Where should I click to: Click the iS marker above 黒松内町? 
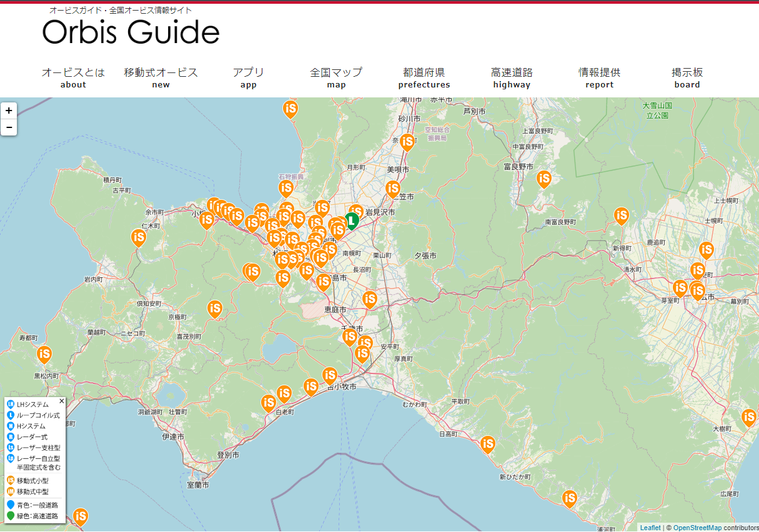[x=44, y=354]
